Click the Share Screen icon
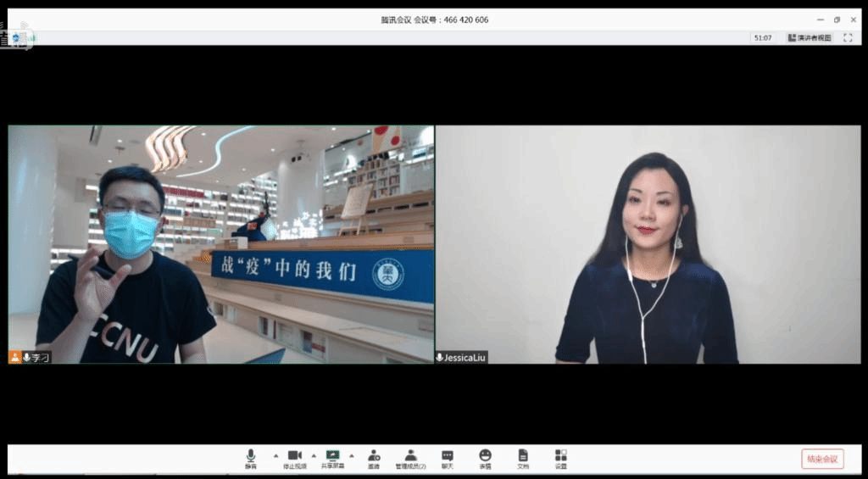 point(332,458)
